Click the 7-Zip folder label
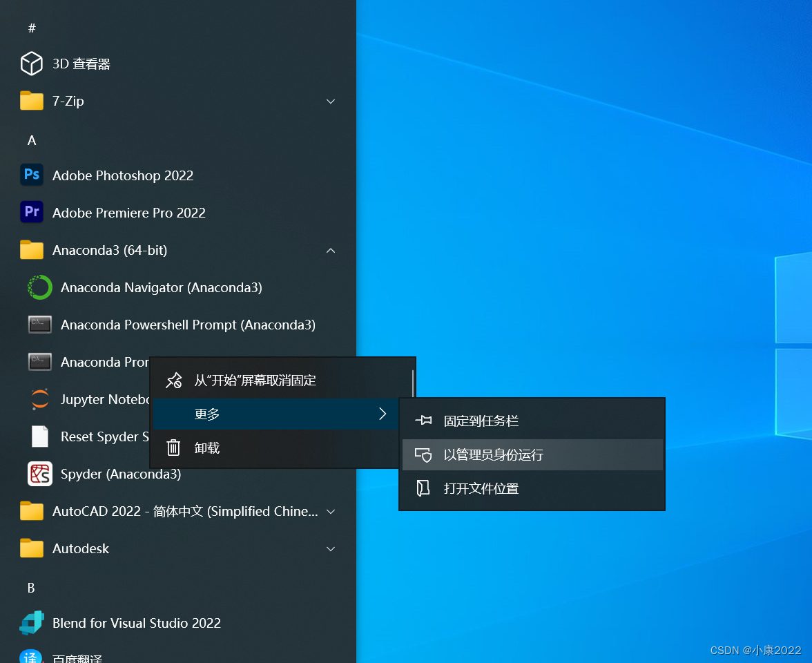 point(68,101)
